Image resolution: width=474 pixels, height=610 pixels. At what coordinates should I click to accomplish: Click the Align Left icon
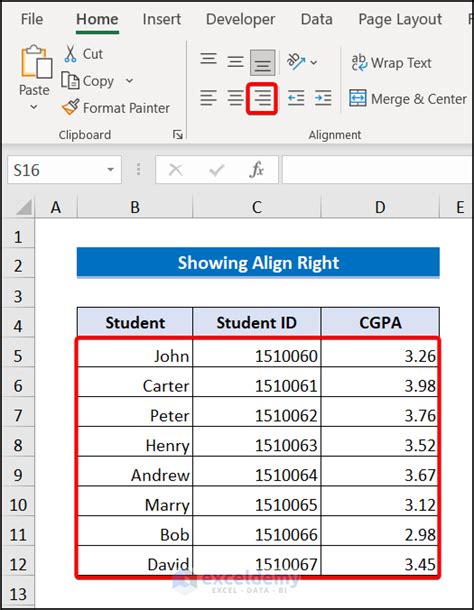pos(208,98)
